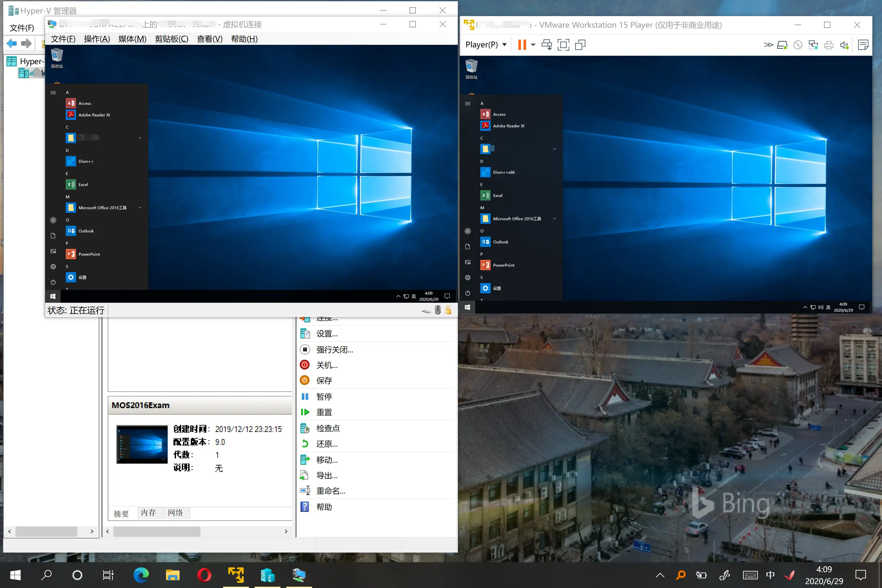
Task: Open Dism++x86 in the VMware guest
Action: (x=503, y=172)
